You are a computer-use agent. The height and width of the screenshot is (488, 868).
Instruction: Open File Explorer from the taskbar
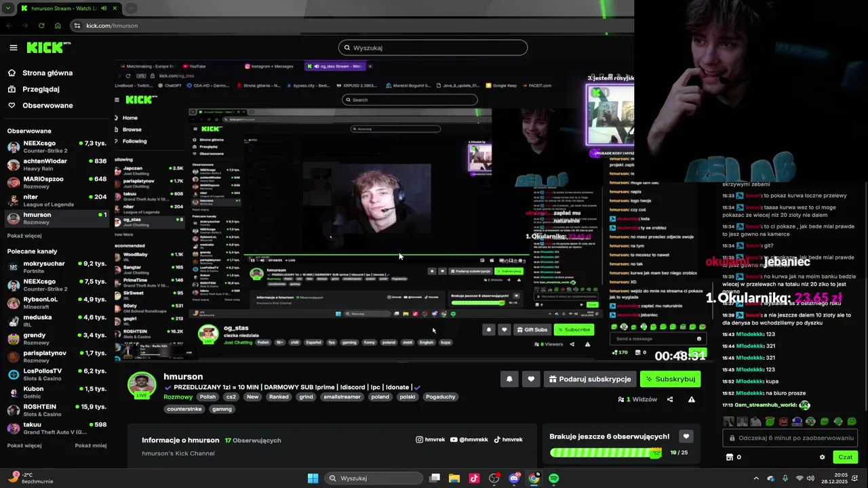[454, 478]
